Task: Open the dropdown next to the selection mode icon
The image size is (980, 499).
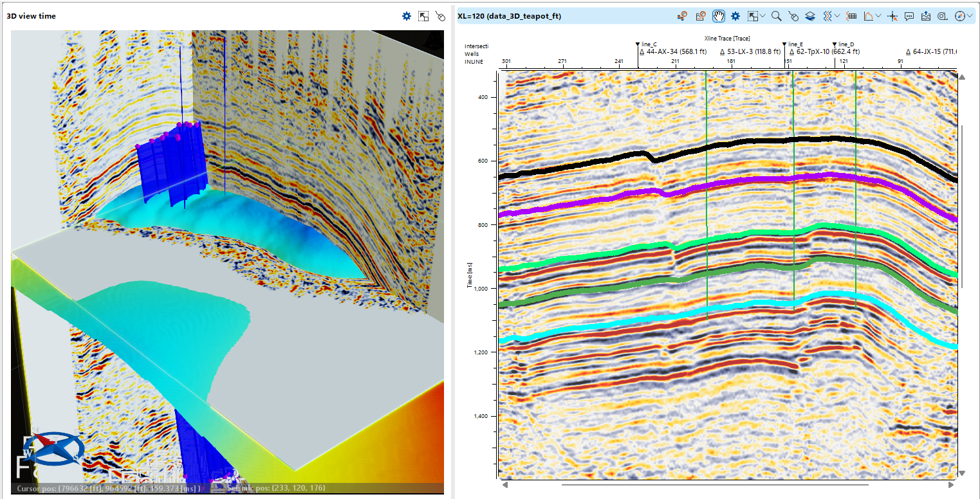Action: (763, 15)
